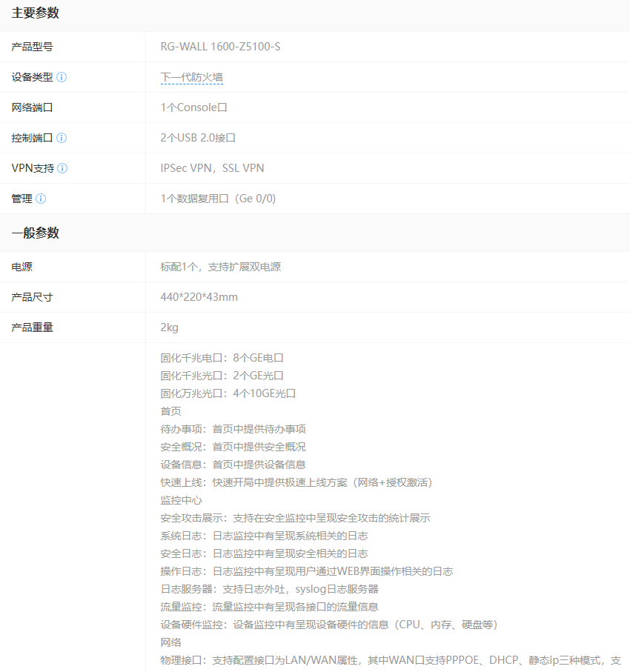Click the VPN支持 row label

coord(33,168)
